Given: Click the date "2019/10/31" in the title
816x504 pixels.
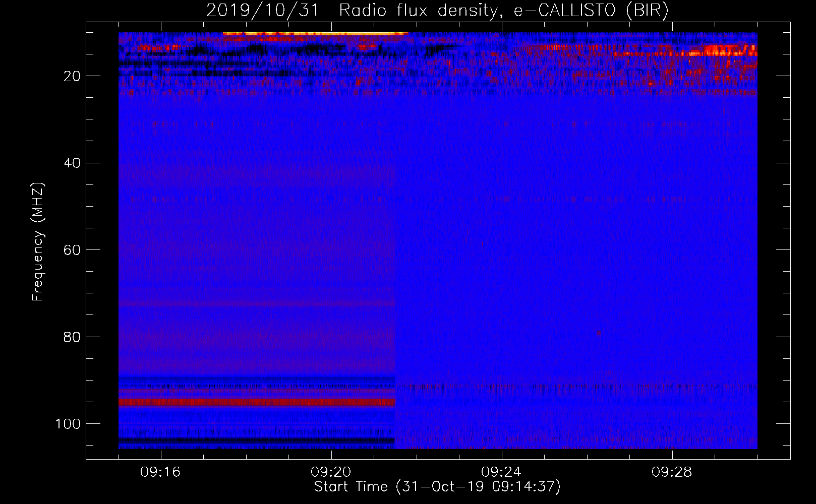Looking at the screenshot, I should coord(263,10).
